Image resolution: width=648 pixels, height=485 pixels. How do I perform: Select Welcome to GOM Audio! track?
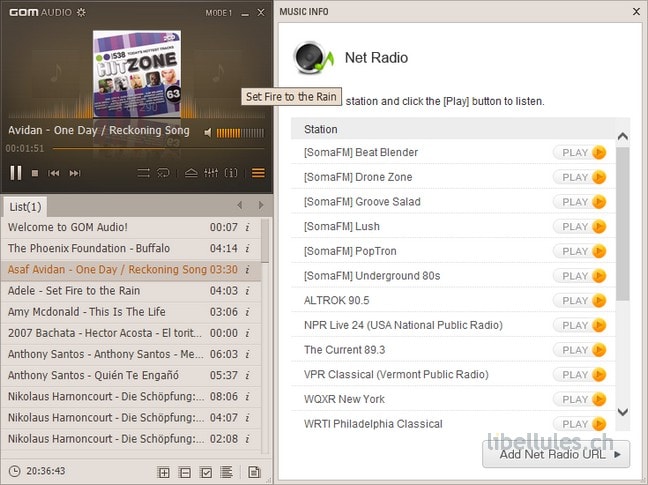pyautogui.click(x=131, y=227)
